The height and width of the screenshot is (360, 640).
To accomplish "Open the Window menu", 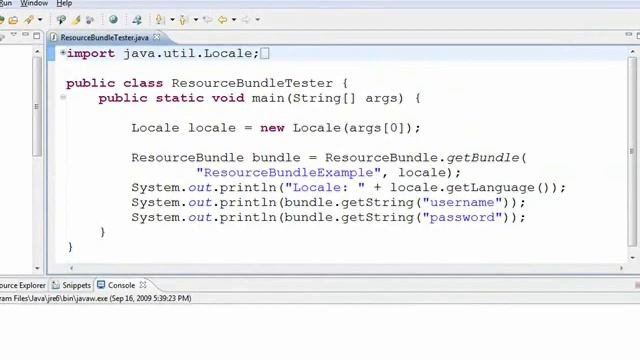I will (34, 3).
